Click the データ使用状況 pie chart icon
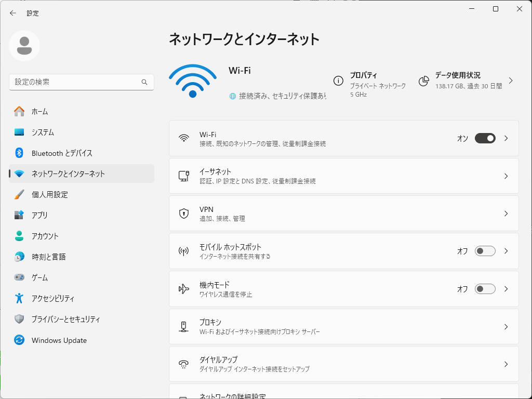This screenshot has height=399, width=532. [423, 81]
